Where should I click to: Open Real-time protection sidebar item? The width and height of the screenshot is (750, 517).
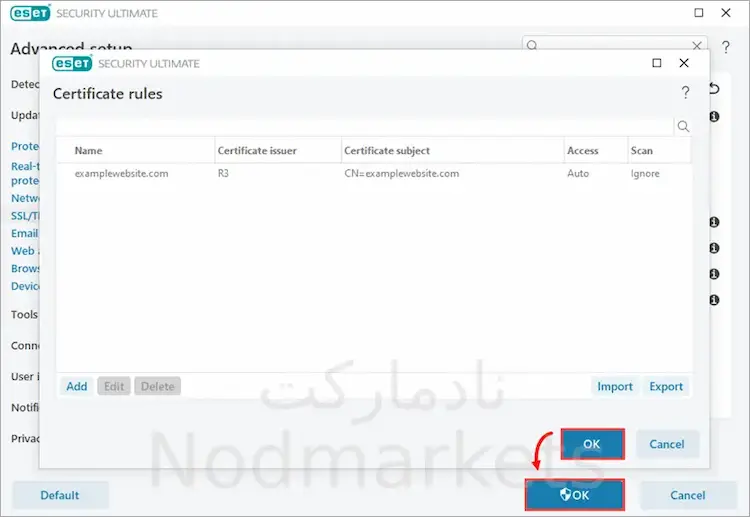click(25, 173)
